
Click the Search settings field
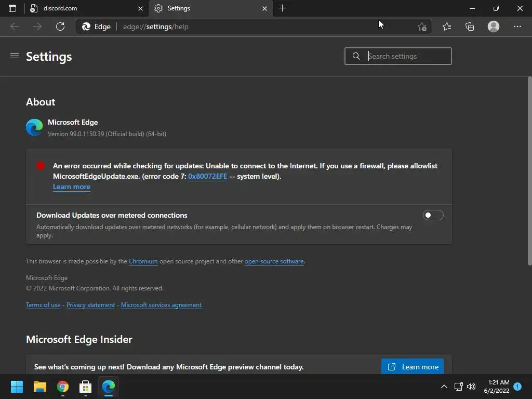(x=398, y=56)
